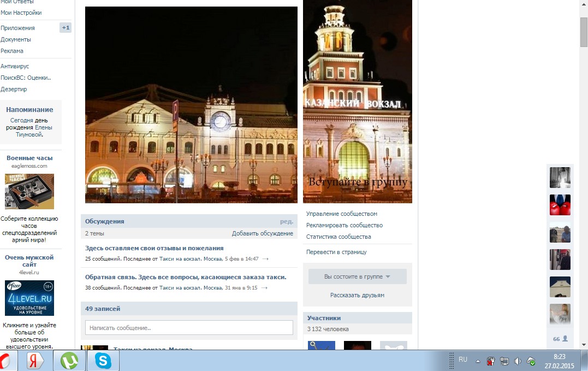Go to last message arrow, 31 янв
The height and width of the screenshot is (371, 588).
[264, 288]
